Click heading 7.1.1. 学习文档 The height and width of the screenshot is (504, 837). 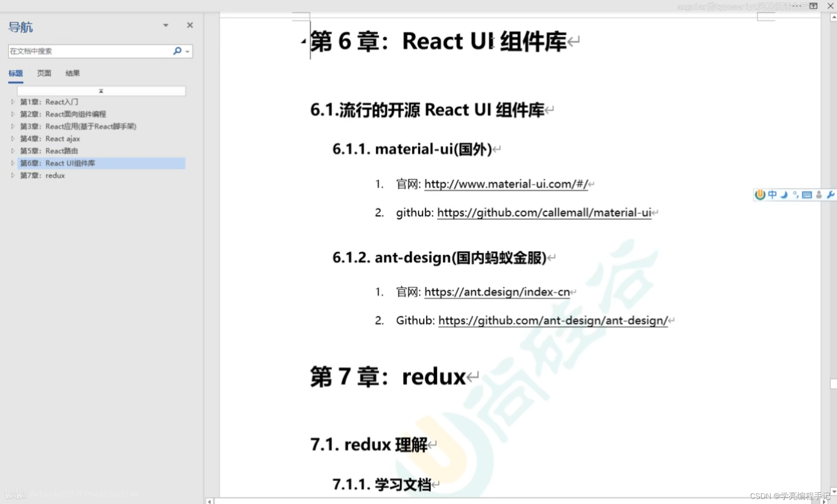[382, 485]
